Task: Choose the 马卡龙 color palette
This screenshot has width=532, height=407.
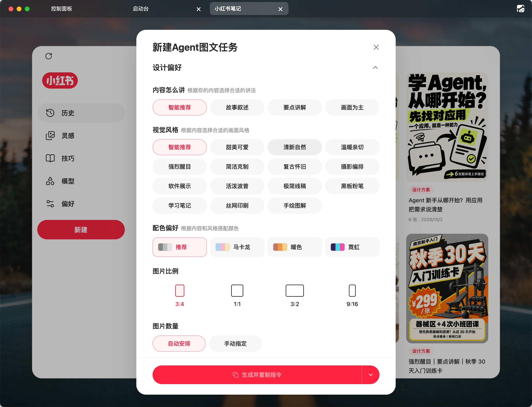Action: point(237,247)
